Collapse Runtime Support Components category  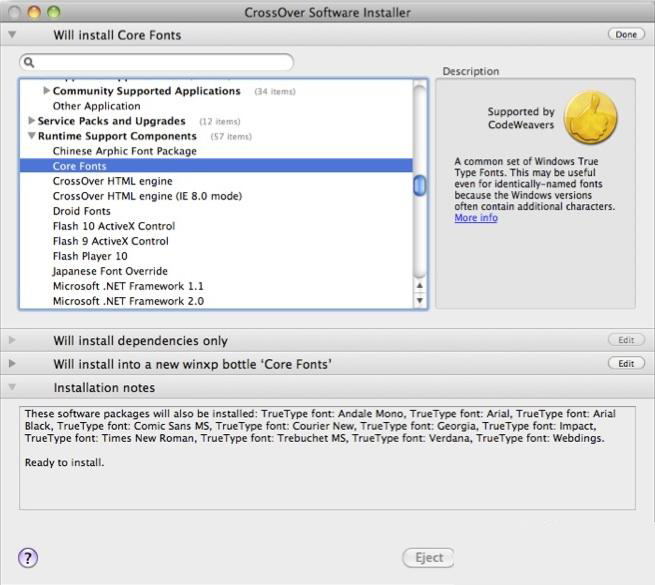(x=31, y=136)
